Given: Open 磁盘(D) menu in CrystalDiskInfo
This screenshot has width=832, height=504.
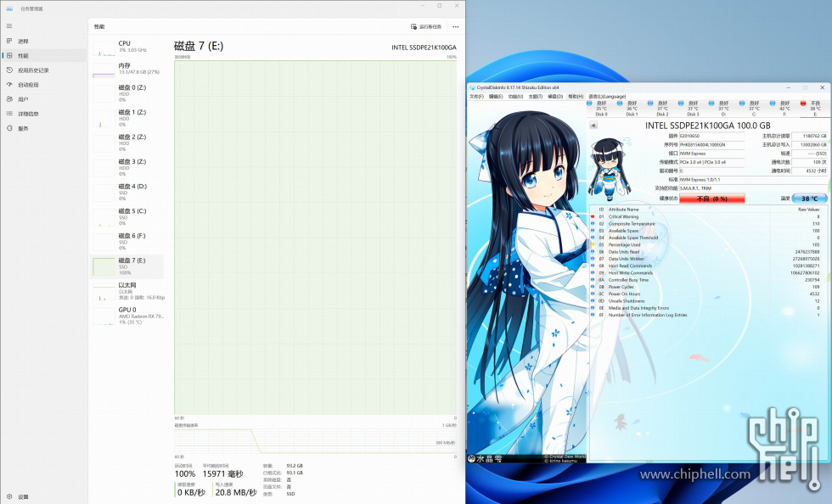Looking at the screenshot, I should (x=555, y=97).
